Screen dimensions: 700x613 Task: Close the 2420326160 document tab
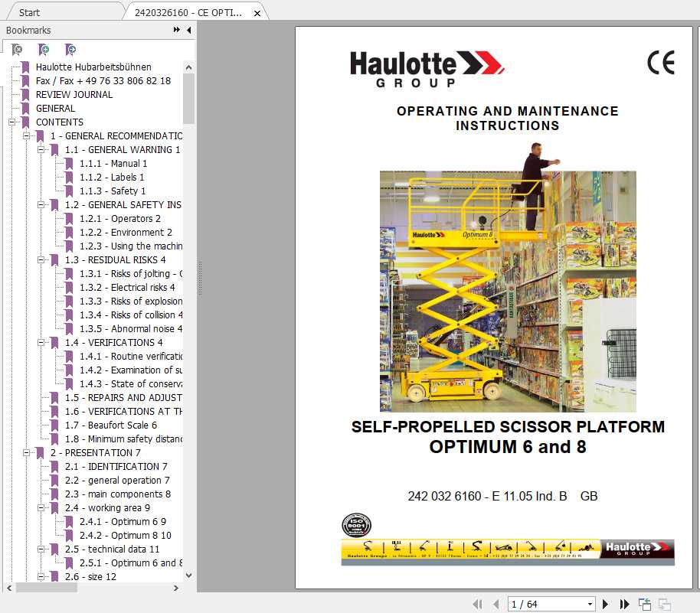[257, 13]
